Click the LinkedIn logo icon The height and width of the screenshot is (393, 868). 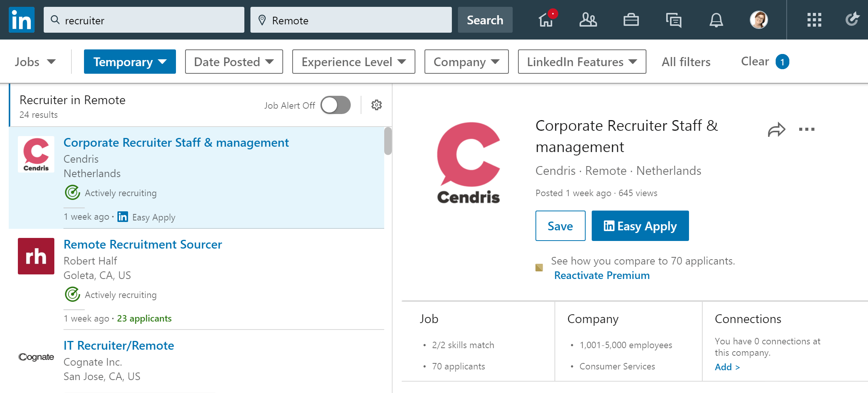tap(22, 20)
